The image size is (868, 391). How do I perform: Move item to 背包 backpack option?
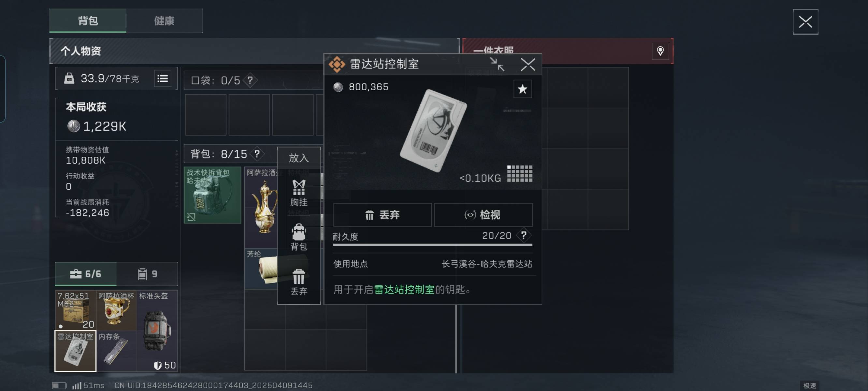click(298, 237)
